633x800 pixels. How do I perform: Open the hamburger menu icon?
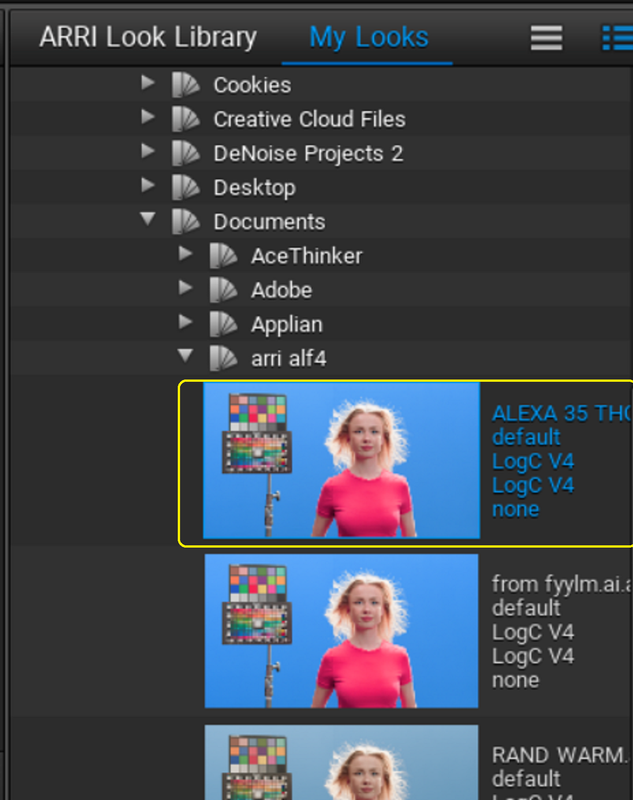coord(546,38)
